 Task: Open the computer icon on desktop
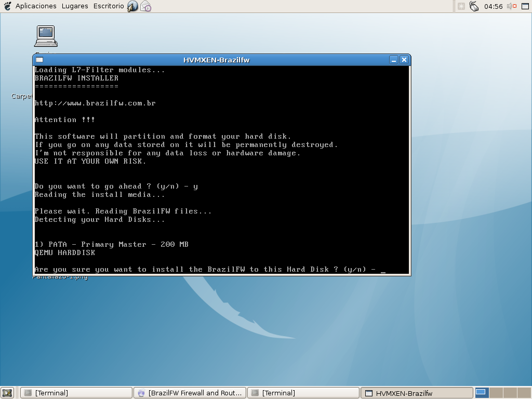[46, 36]
